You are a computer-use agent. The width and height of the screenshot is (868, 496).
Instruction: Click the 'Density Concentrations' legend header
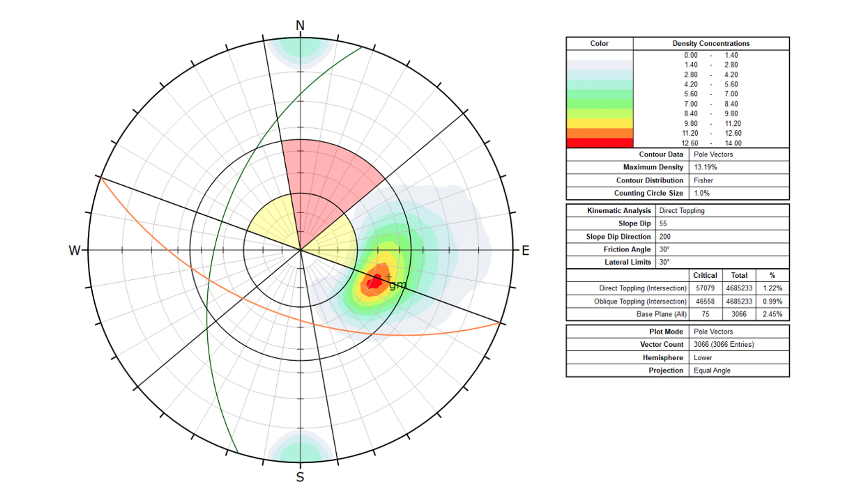[x=711, y=44]
